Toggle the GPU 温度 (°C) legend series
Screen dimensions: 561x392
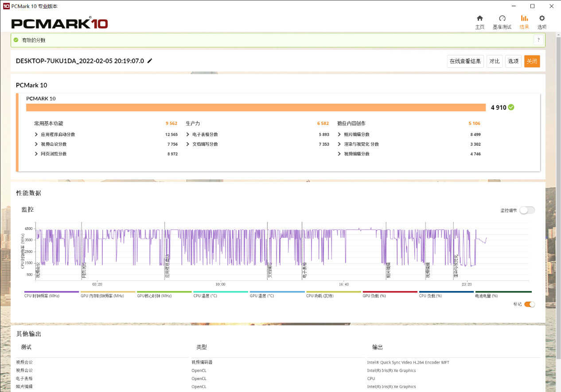coord(277,294)
